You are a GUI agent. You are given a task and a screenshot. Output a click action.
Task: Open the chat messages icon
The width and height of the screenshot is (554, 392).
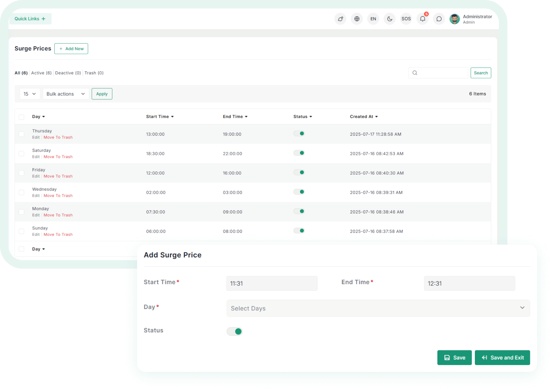[x=439, y=19]
